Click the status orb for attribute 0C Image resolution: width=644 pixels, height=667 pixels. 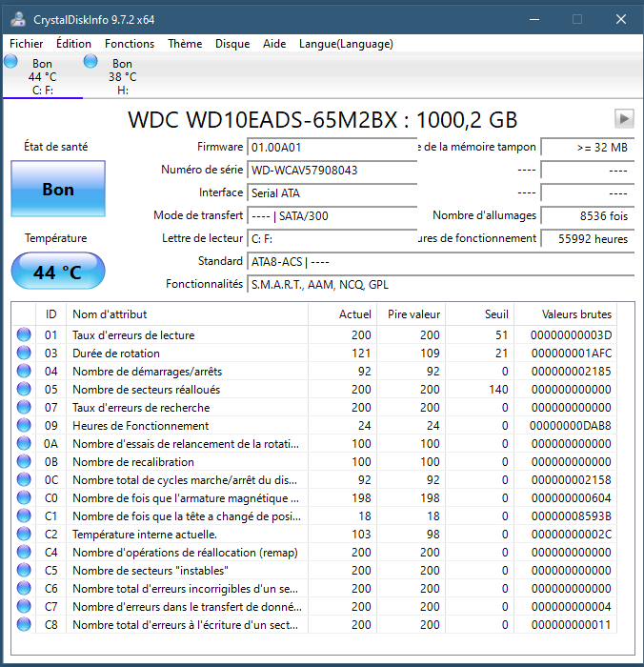click(x=24, y=479)
